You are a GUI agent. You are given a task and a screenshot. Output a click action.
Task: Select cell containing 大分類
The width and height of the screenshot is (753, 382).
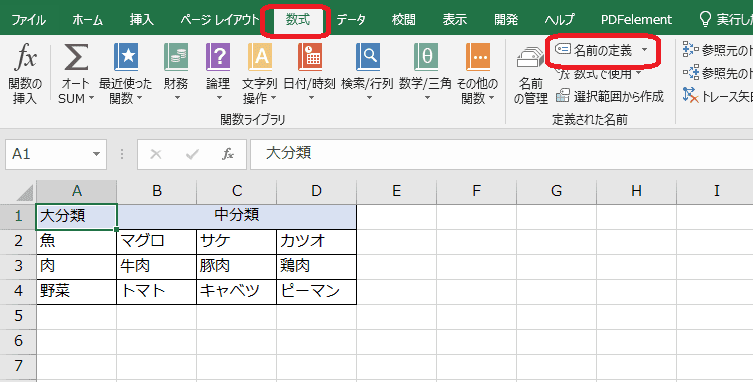tap(76, 217)
